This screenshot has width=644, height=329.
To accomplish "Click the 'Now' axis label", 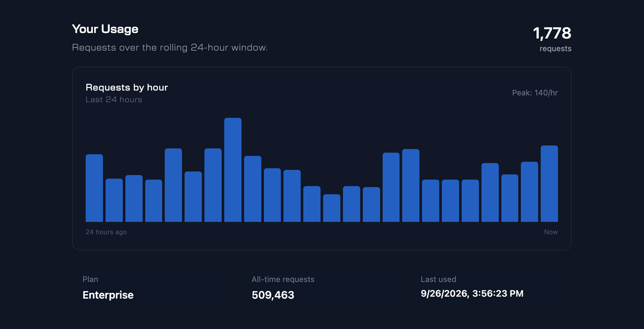I will (551, 232).
